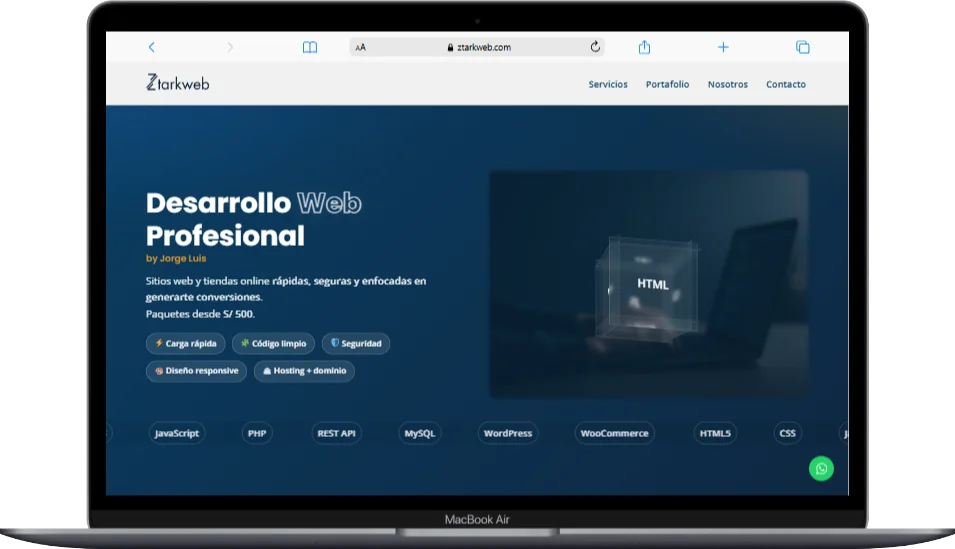This screenshot has height=549, width=955.
Task: Go to the Nosotros section
Action: point(728,84)
